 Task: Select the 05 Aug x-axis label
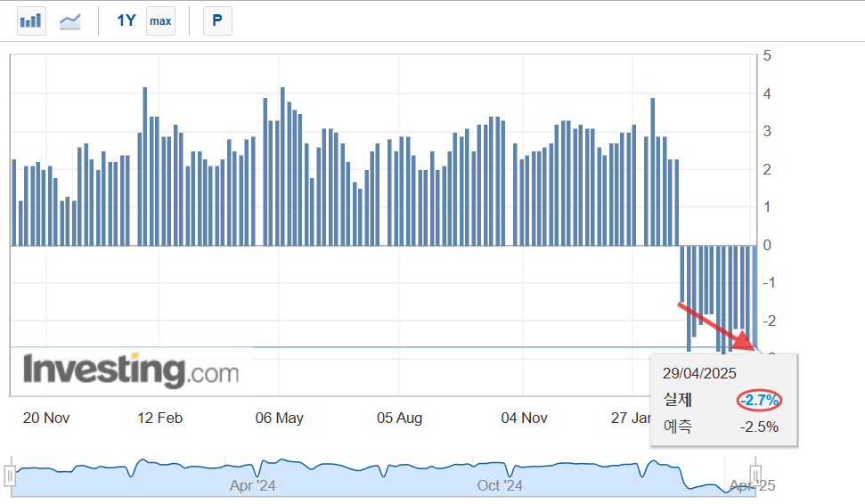click(399, 418)
